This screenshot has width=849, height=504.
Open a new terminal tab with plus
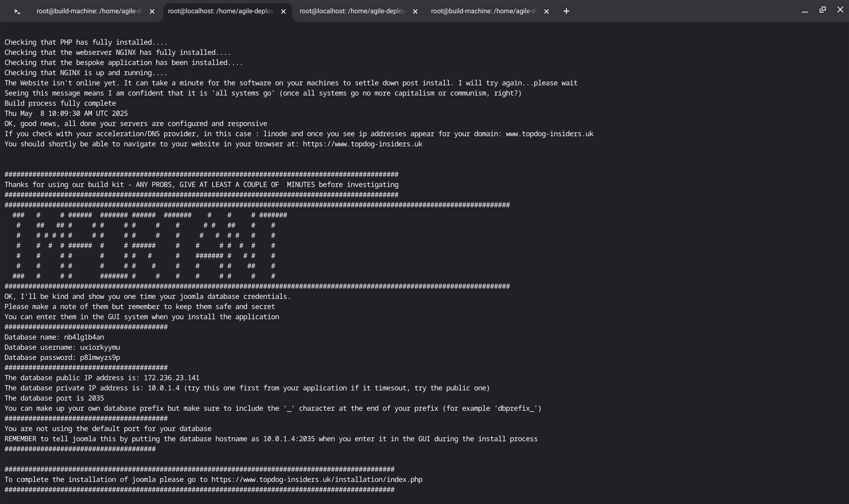coord(566,11)
